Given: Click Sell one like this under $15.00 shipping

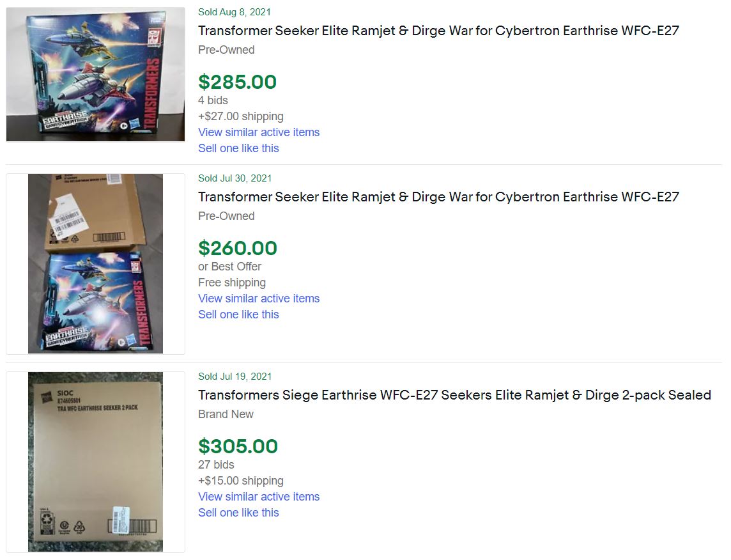Looking at the screenshot, I should coord(238,513).
